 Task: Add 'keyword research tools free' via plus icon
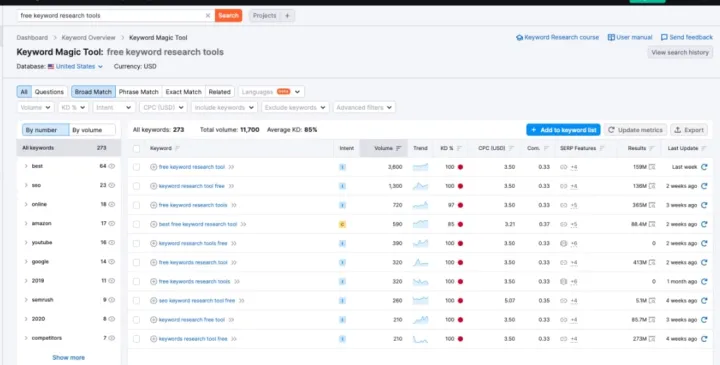153,243
